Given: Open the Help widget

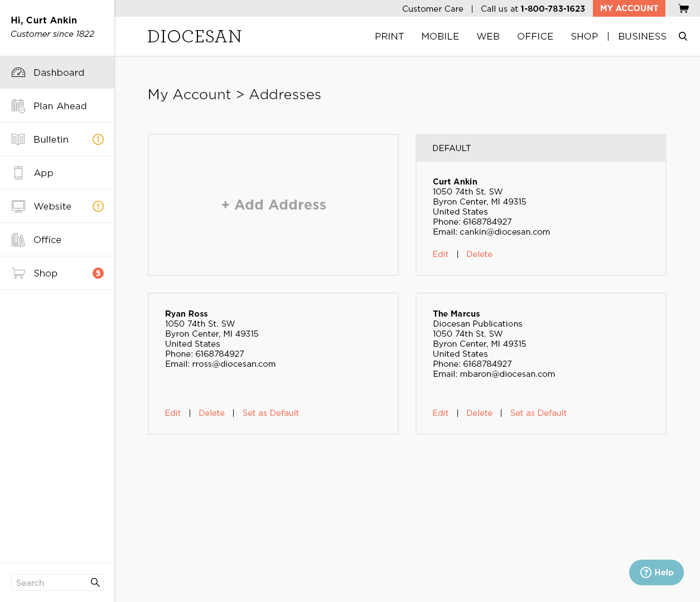Looking at the screenshot, I should point(656,572).
